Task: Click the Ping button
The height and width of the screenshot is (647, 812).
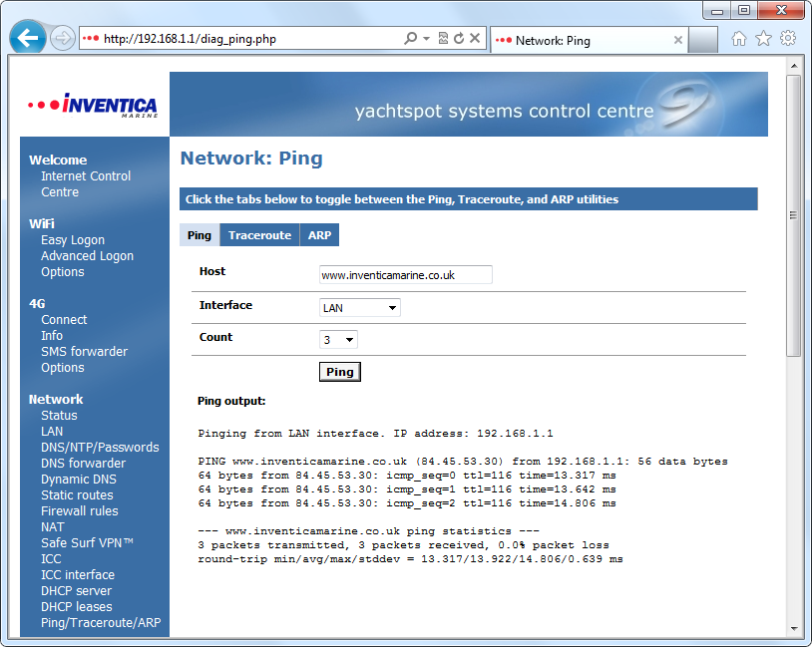Action: tap(340, 372)
